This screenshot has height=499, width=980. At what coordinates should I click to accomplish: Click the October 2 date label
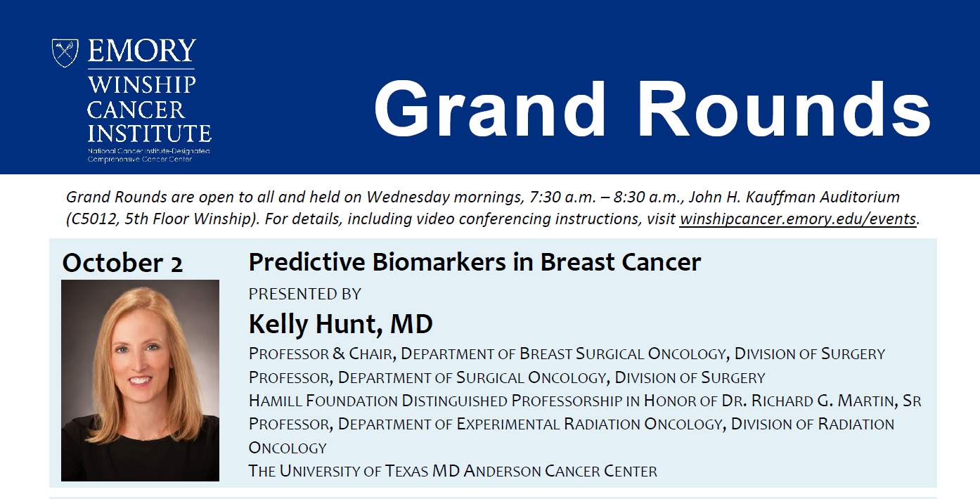tap(122, 263)
